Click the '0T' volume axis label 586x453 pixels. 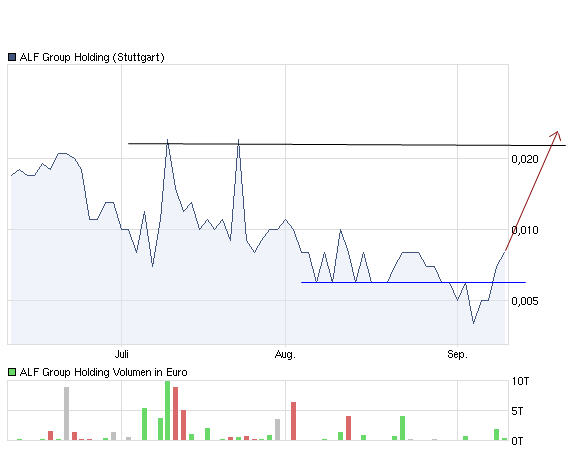(517, 441)
